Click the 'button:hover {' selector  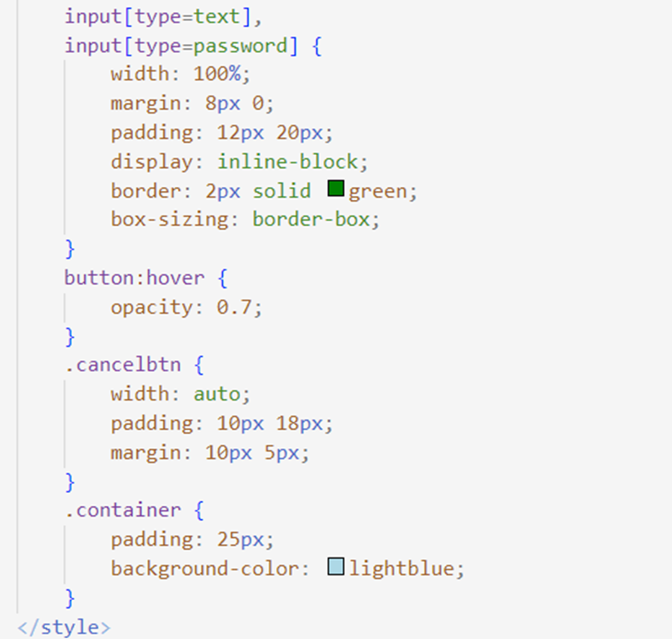145,278
